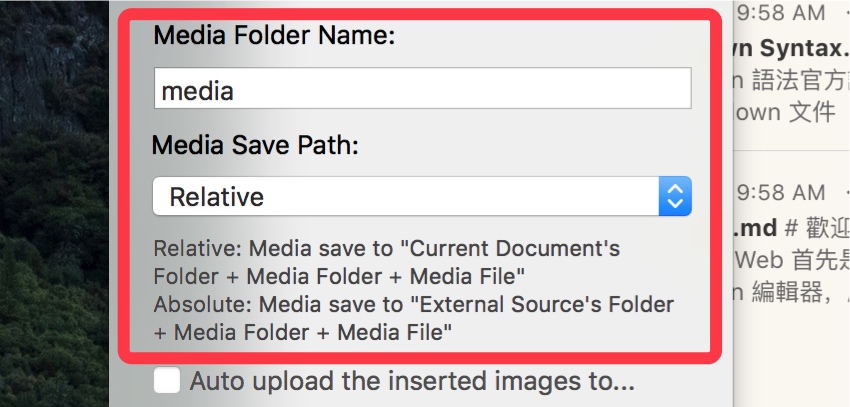Image resolution: width=850 pixels, height=407 pixels.
Task: Click the 'Media Folder Name:' label
Action: click(x=275, y=37)
